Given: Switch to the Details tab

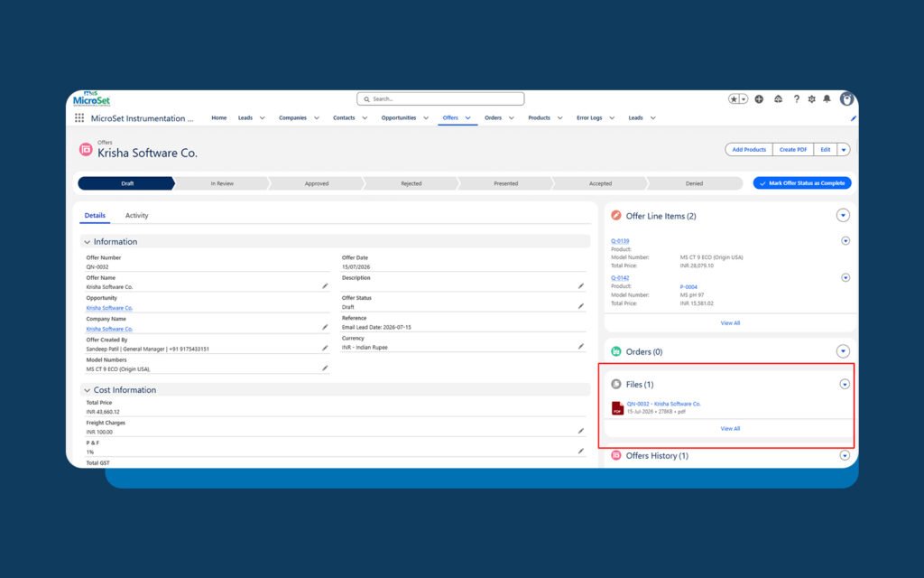Looking at the screenshot, I should click(x=95, y=215).
